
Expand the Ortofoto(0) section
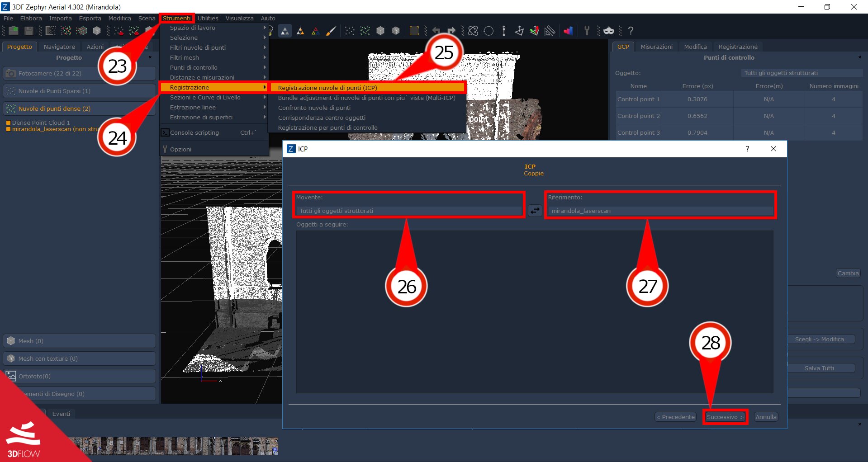(79, 376)
